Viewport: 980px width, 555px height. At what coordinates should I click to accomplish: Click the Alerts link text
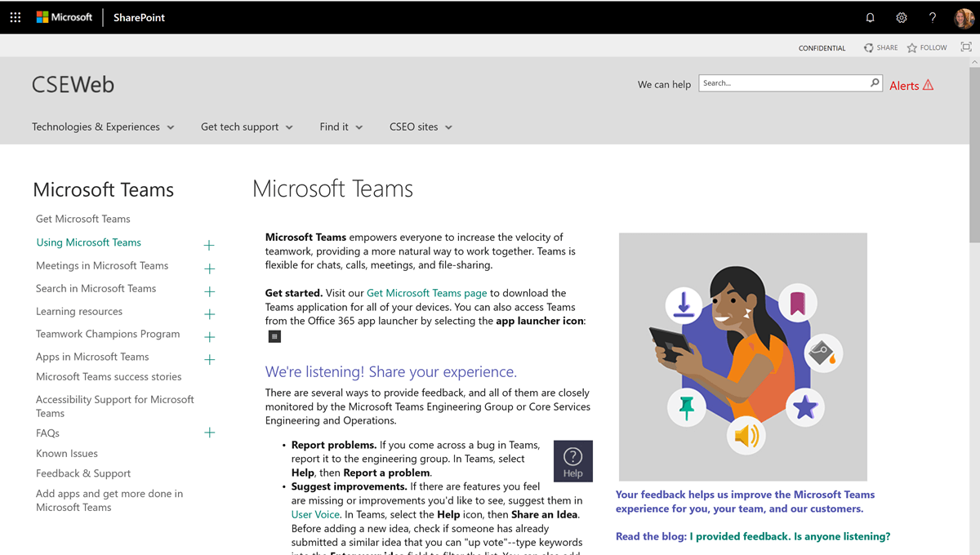(x=904, y=85)
